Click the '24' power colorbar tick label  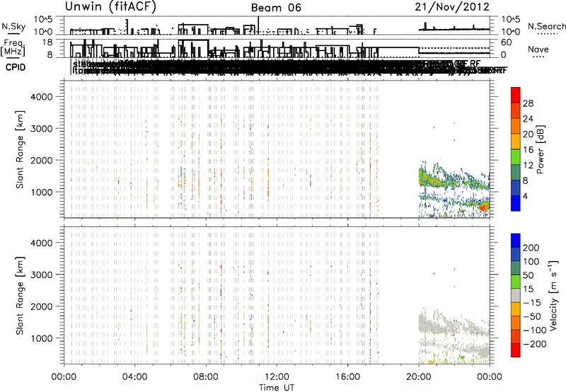pyautogui.click(x=528, y=119)
